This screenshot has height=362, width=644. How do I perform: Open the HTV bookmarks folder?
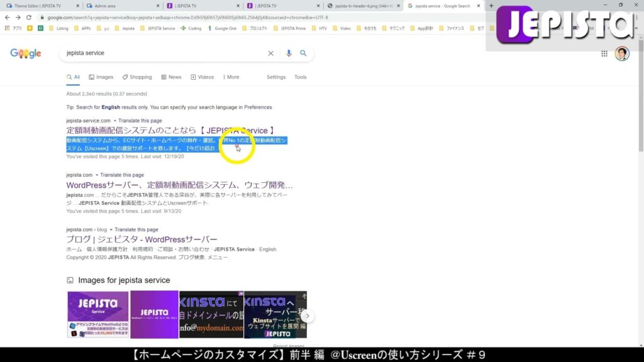point(319,28)
